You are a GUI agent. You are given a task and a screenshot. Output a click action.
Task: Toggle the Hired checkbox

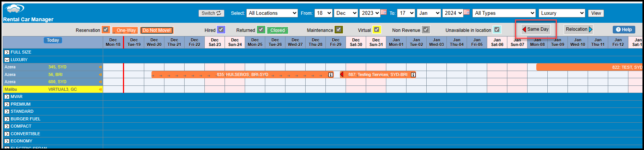tap(221, 30)
